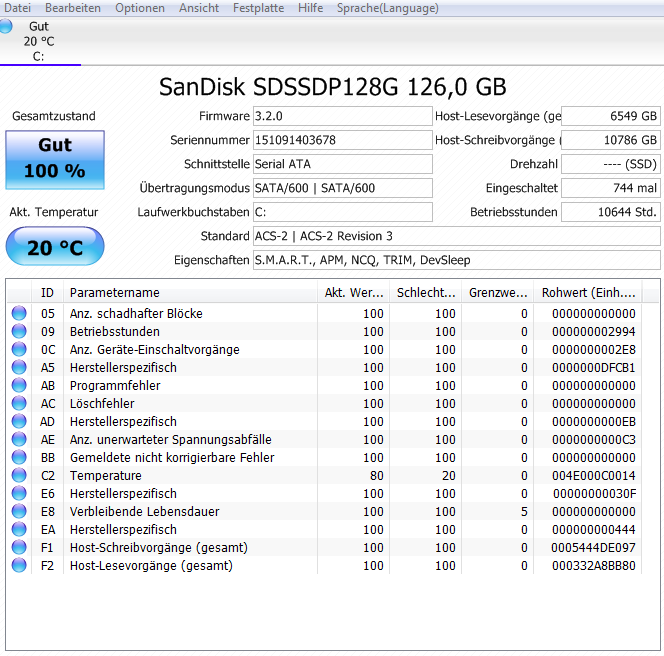
Task: Click the Eingeschaltet value 744 mal
Action: click(611, 188)
